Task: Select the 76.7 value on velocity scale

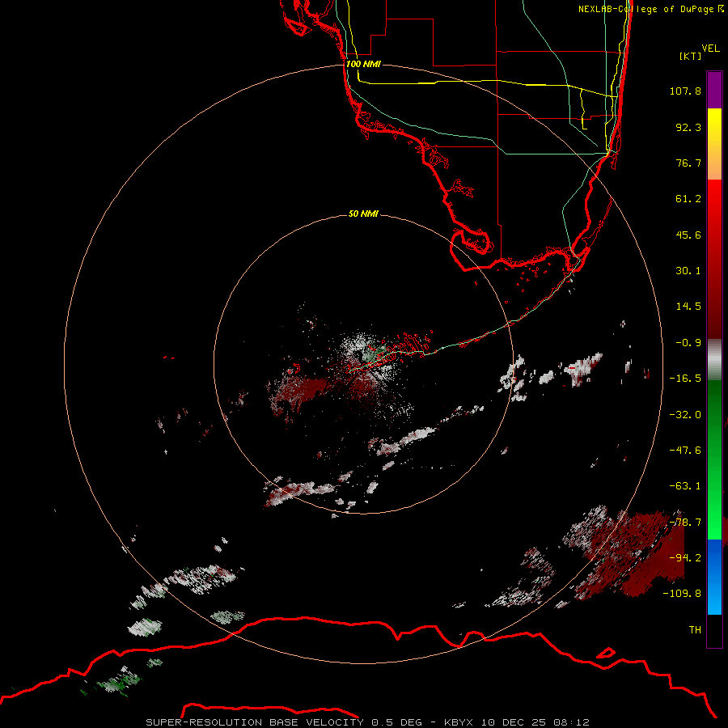Action: 688,163
